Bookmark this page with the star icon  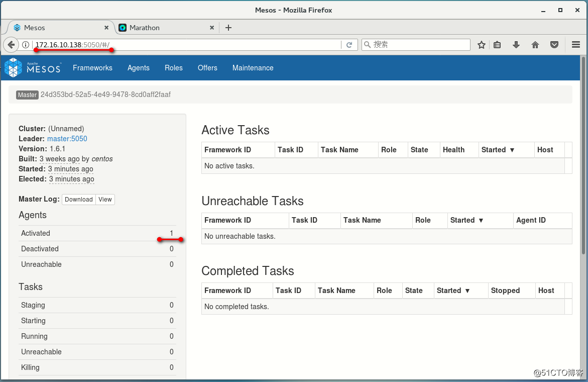click(482, 45)
